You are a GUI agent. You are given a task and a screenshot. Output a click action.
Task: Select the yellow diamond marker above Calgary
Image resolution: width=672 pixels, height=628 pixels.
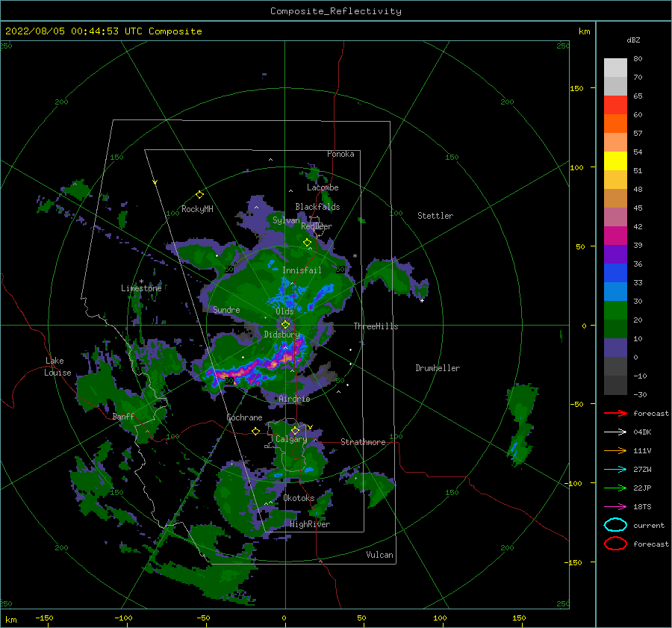point(295,430)
